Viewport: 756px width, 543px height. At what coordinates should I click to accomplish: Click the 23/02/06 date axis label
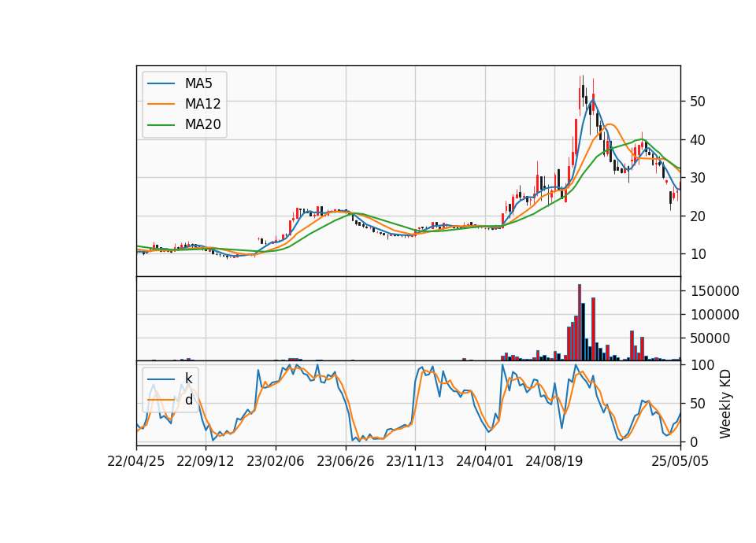pos(276,461)
